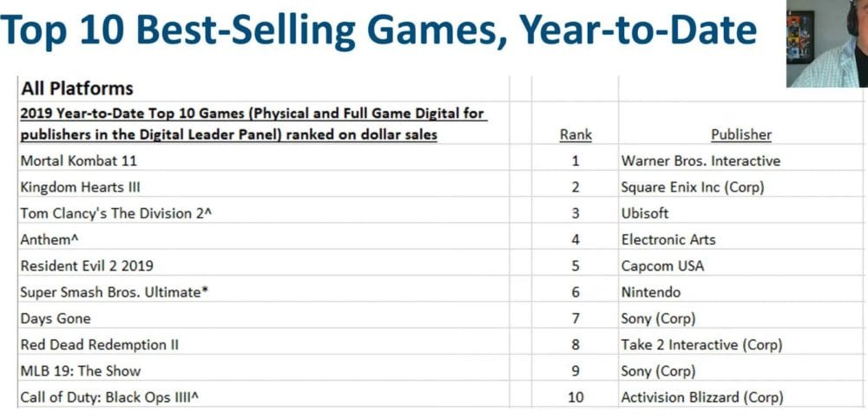
Task: Select the All Platforms heading cell
Action: [x=77, y=88]
